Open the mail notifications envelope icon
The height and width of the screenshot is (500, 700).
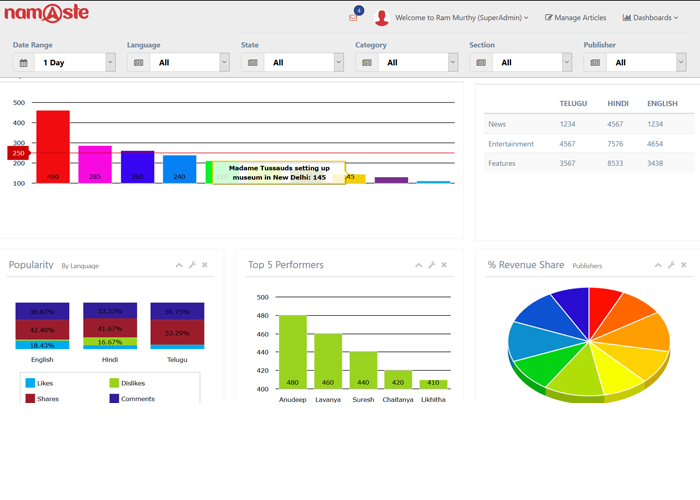coord(353,18)
